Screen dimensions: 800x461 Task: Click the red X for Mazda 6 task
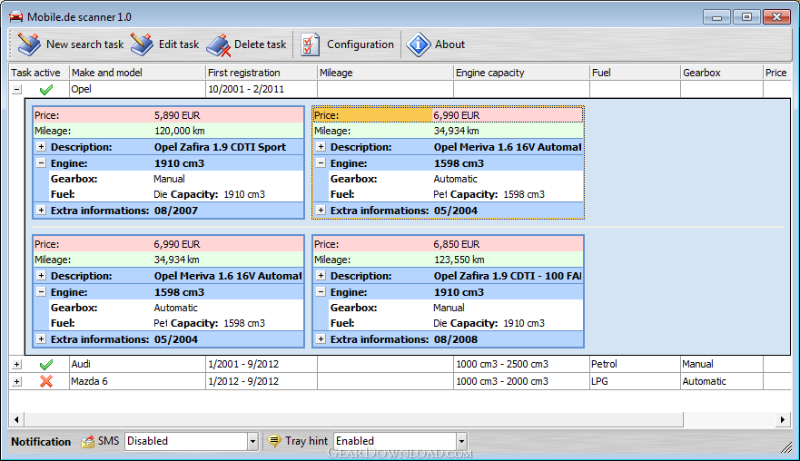46,381
